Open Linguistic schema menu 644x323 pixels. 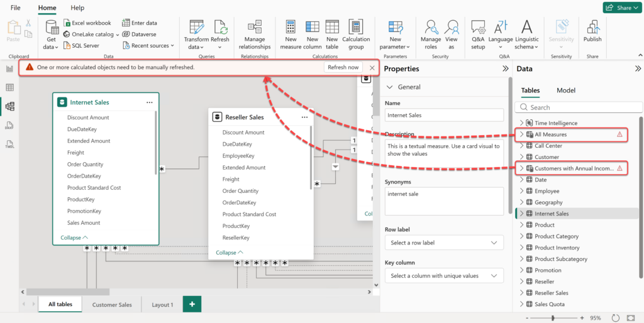point(526,35)
